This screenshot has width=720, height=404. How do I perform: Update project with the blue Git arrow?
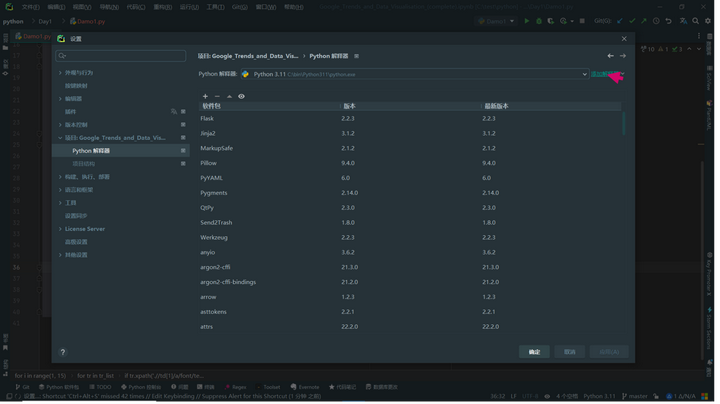(x=620, y=21)
